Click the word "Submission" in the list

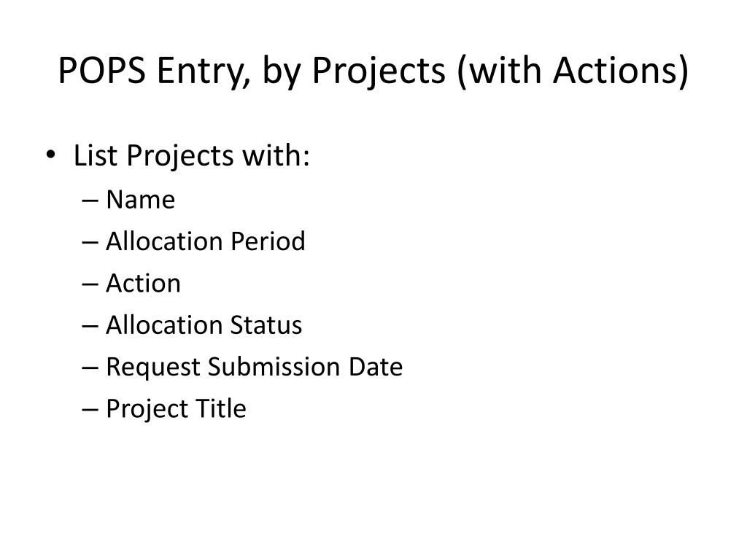[x=274, y=367]
